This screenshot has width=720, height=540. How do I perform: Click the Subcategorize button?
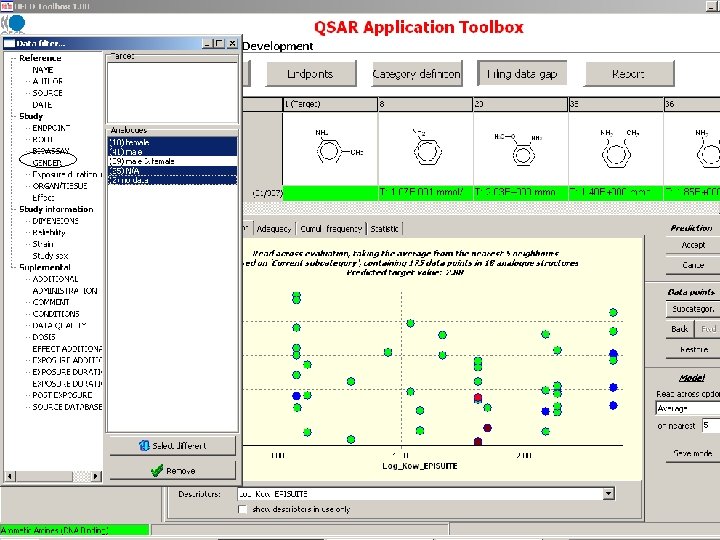(x=693, y=309)
